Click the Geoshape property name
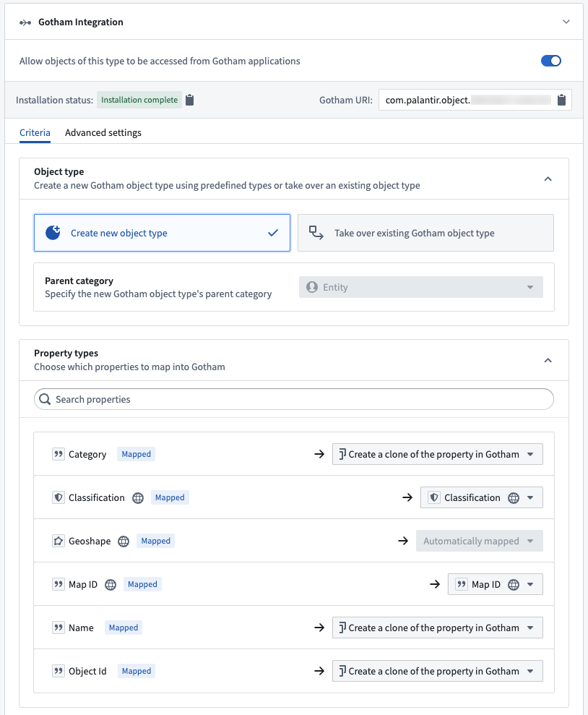Screen dimensions: 588x715 click(90, 541)
